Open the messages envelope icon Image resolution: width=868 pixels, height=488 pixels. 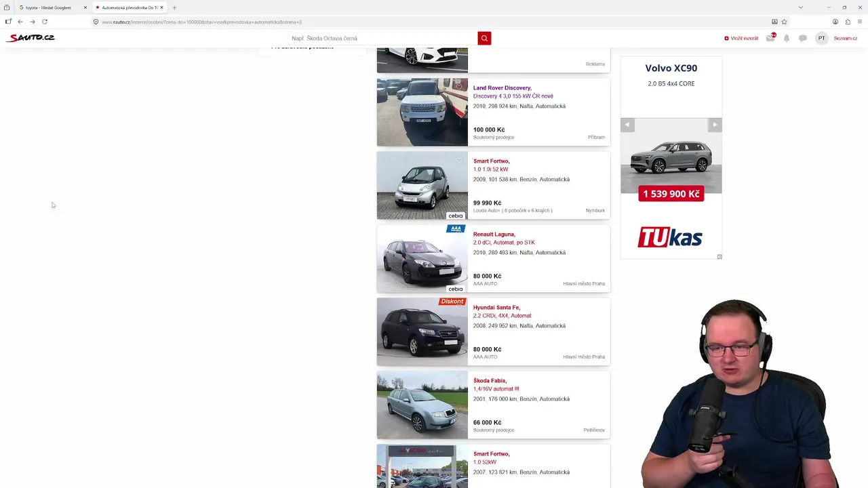click(770, 38)
